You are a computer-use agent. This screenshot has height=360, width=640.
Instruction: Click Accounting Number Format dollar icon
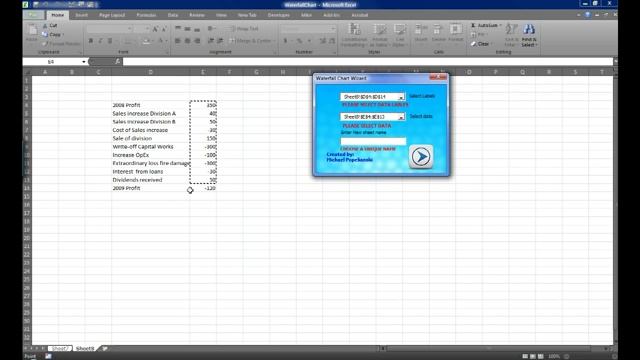[285, 41]
